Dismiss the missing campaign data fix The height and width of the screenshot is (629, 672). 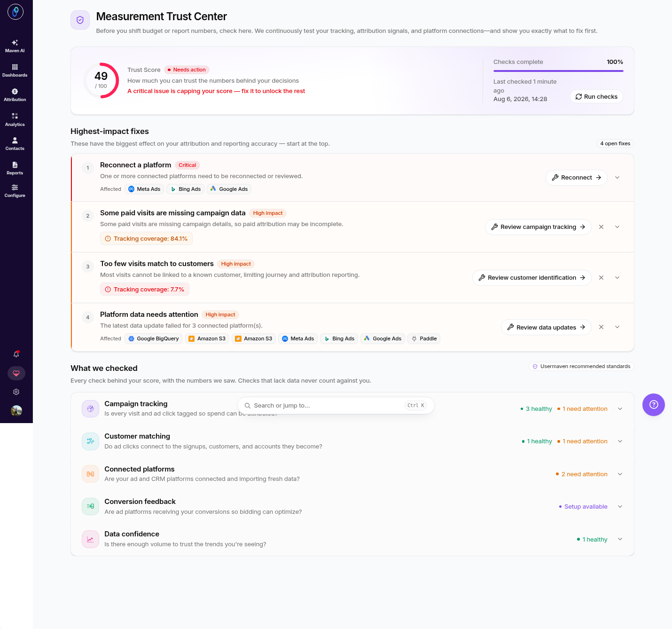point(601,227)
